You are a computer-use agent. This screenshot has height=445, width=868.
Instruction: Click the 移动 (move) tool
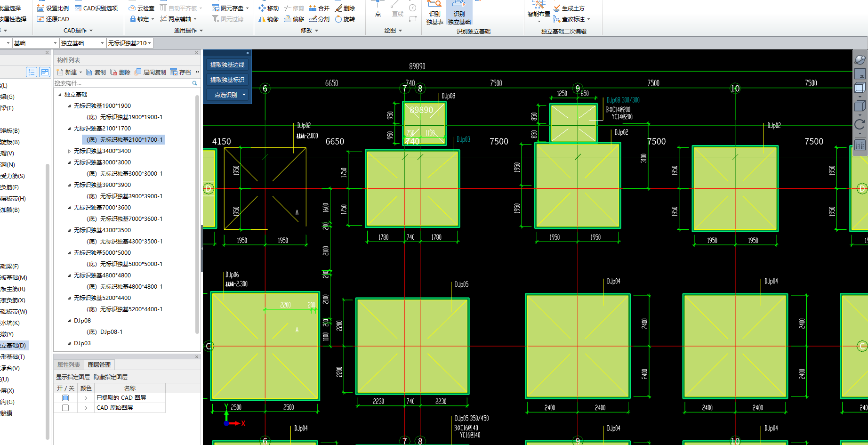click(x=262, y=8)
